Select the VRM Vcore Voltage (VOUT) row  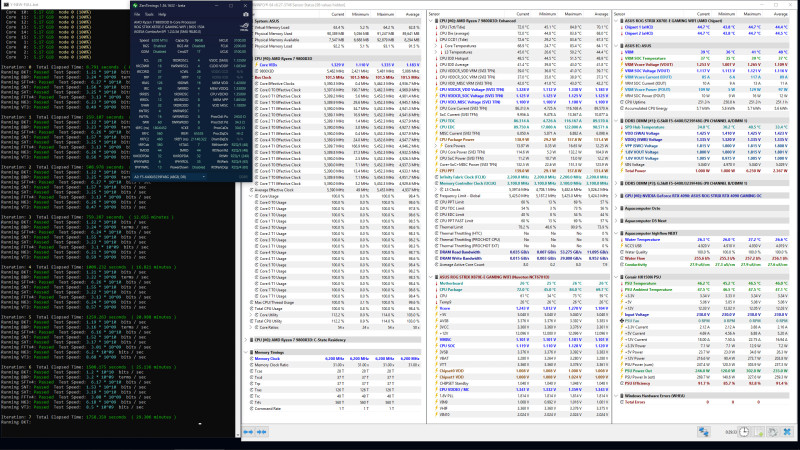point(703,65)
